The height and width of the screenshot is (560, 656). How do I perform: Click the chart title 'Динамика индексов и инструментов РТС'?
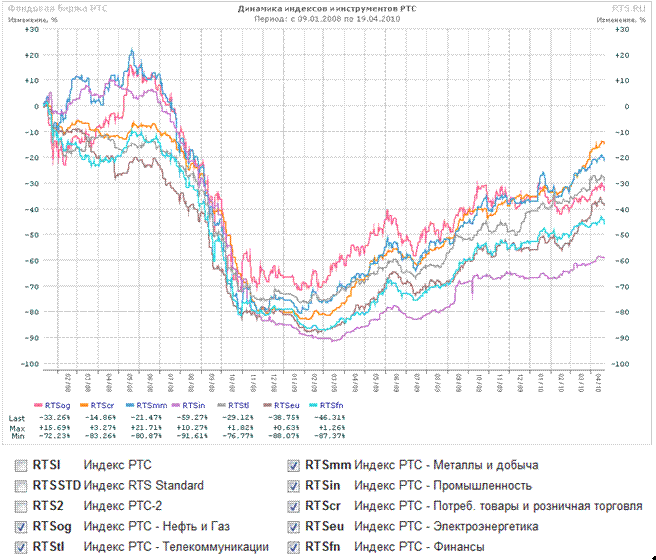327,9
